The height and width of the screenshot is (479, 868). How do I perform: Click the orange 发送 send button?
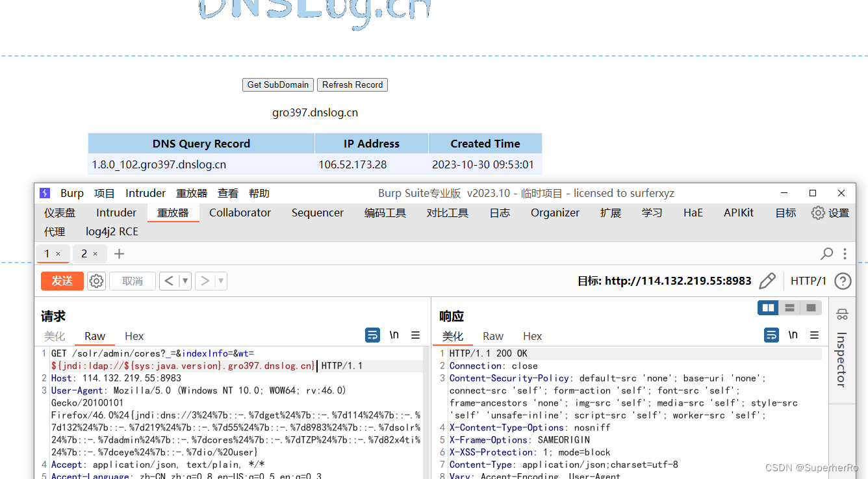[x=62, y=281]
